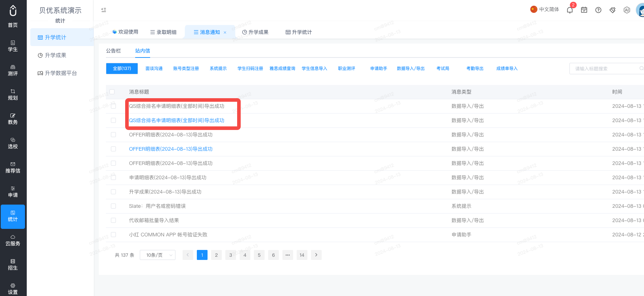Open the calendar icon in top bar

(584, 10)
